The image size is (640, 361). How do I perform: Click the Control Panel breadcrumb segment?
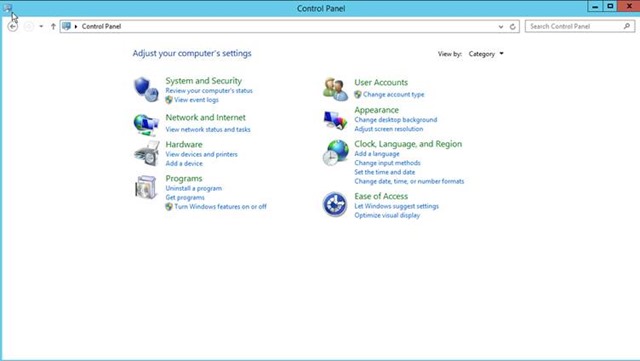point(101,27)
